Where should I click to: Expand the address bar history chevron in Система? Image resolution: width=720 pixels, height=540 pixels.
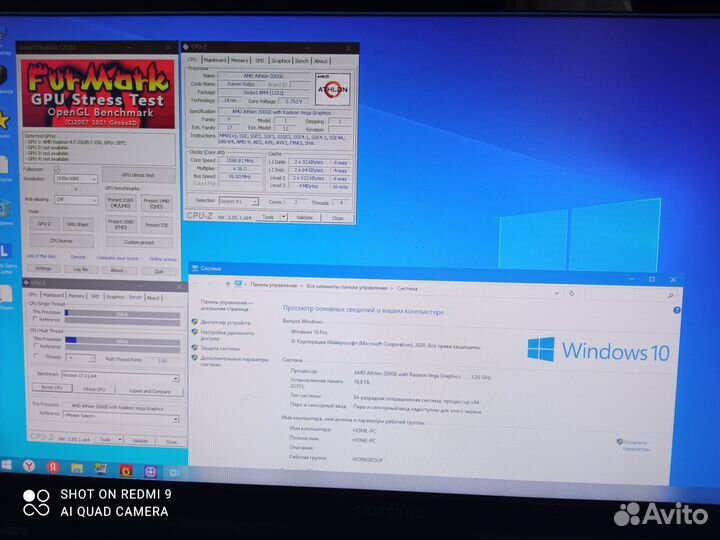557,292
